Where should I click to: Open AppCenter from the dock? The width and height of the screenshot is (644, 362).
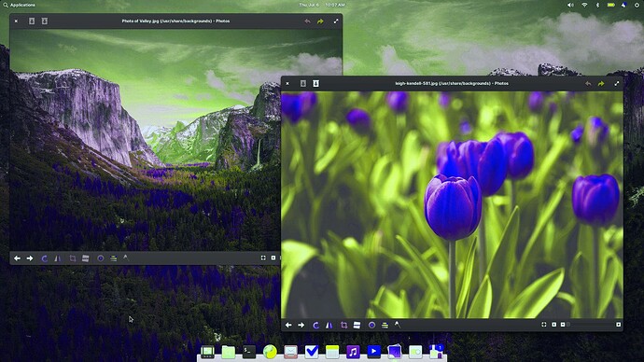pos(436,352)
